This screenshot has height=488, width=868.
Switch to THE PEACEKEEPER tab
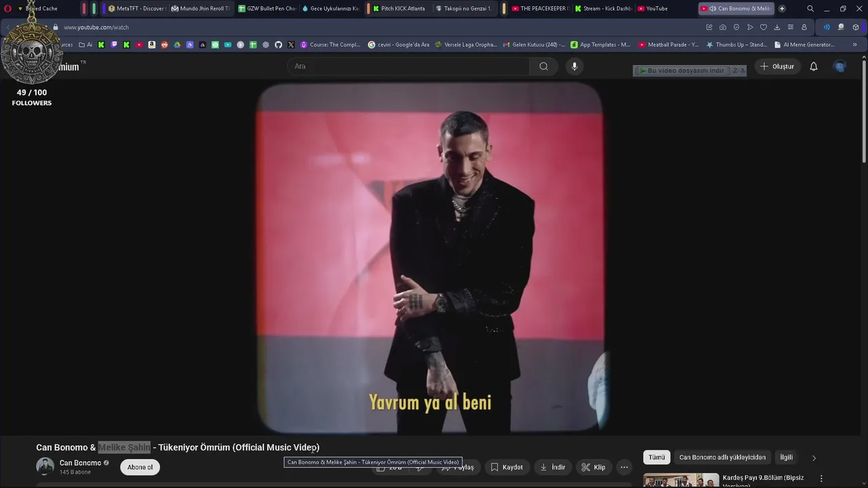pos(540,9)
